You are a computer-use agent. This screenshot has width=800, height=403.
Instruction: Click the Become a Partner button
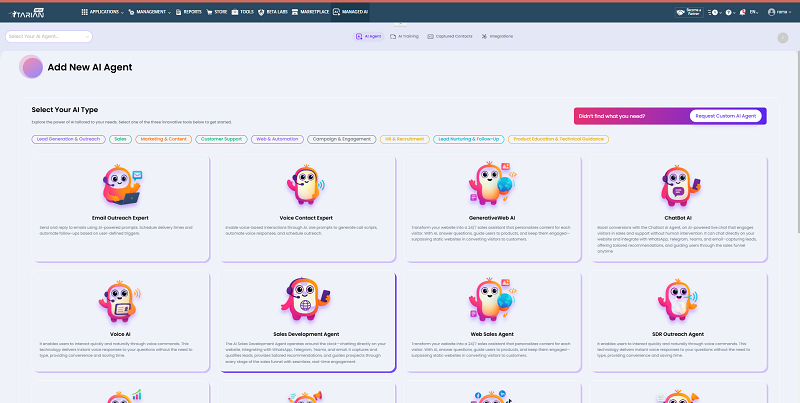pos(689,12)
